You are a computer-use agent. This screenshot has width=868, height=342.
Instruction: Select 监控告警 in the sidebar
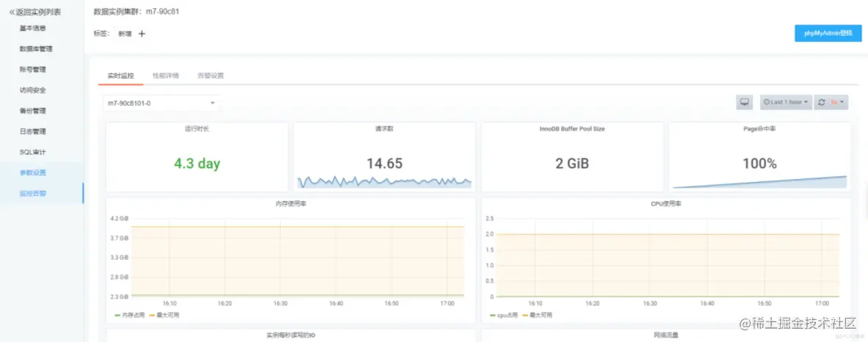tap(33, 194)
